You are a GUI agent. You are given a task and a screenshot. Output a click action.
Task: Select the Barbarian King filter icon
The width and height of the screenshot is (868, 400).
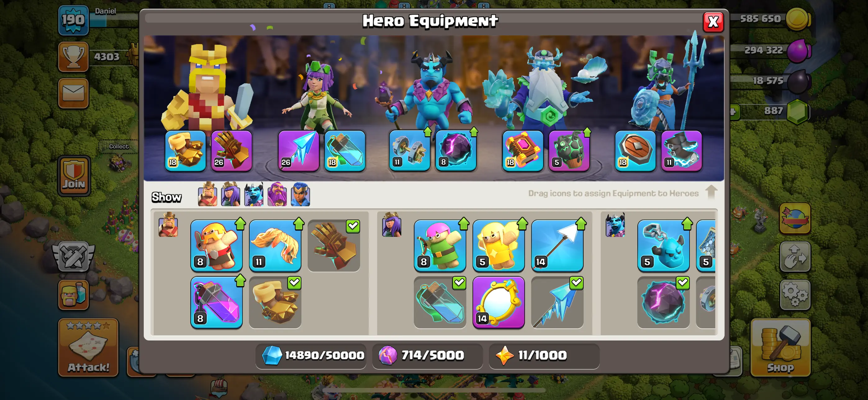207,194
